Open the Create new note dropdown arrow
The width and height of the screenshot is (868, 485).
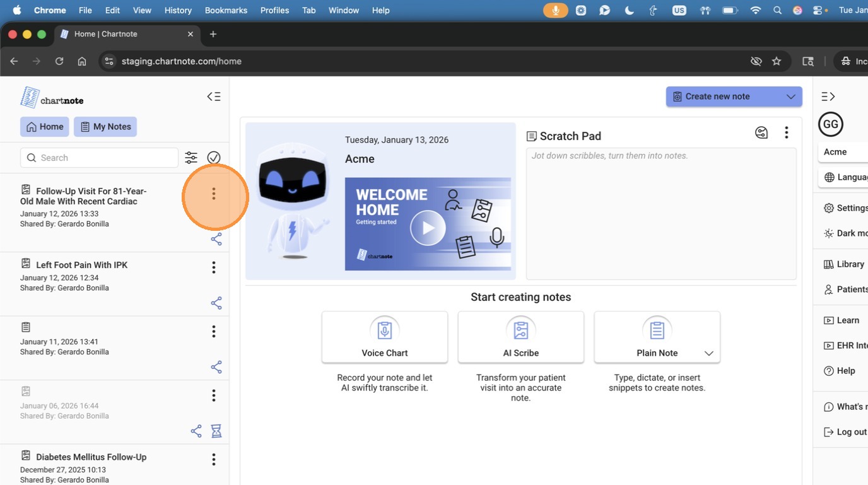point(790,96)
